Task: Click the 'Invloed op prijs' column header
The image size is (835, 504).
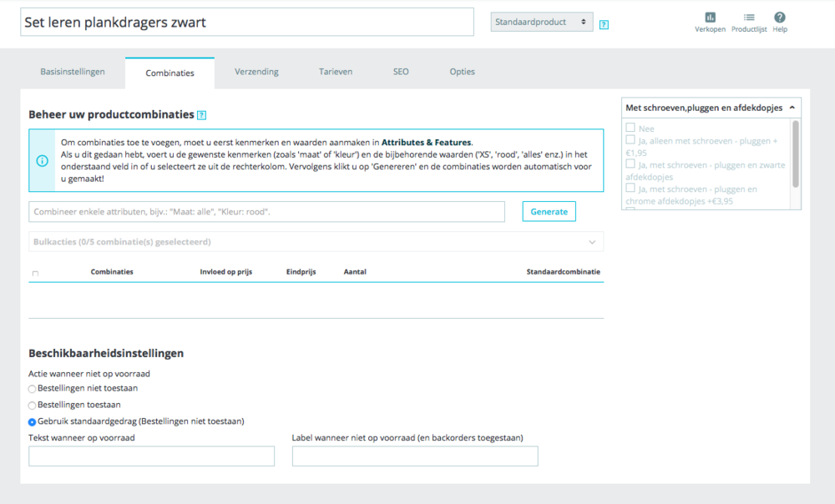Action: 225,271
